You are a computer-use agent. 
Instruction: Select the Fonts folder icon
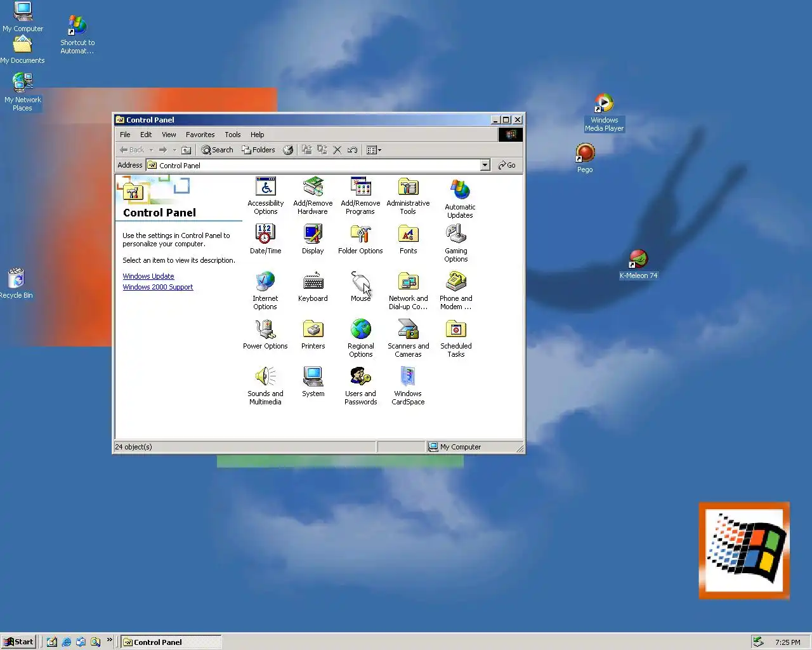(408, 234)
